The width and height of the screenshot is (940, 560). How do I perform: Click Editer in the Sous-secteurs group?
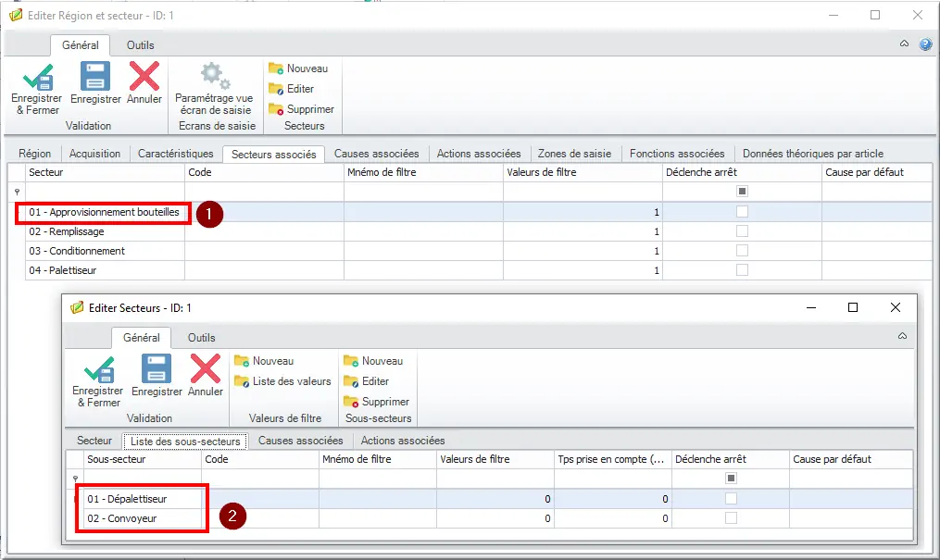point(367,381)
